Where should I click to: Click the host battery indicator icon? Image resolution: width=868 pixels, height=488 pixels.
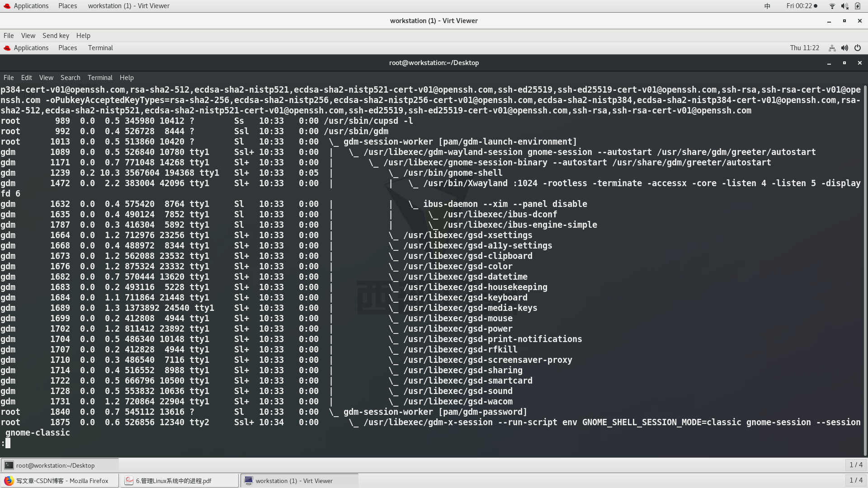pos(858,6)
